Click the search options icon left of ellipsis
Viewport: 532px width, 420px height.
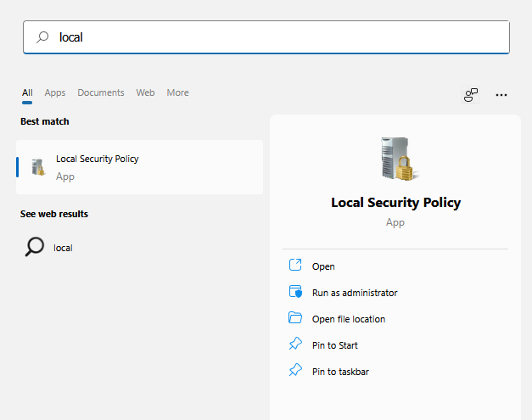(471, 95)
